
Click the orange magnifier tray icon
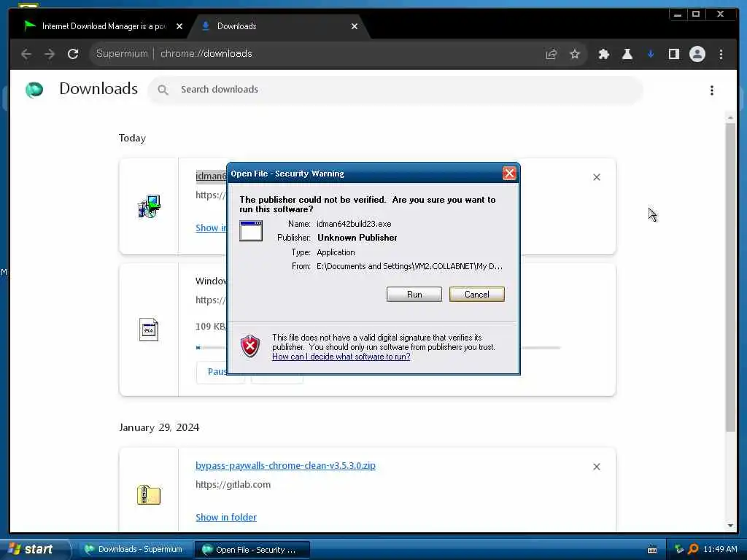click(694, 550)
